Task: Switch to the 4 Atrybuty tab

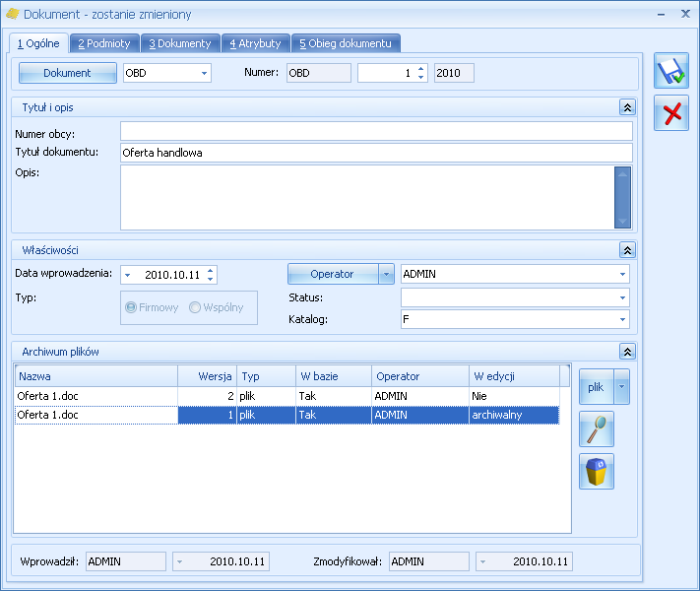Action: [255, 43]
